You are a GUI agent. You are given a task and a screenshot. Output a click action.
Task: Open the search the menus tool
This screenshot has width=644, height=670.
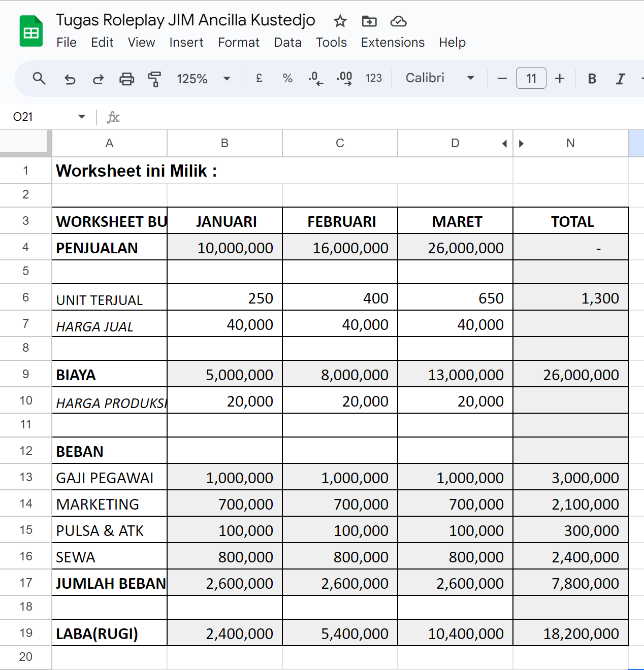point(39,79)
